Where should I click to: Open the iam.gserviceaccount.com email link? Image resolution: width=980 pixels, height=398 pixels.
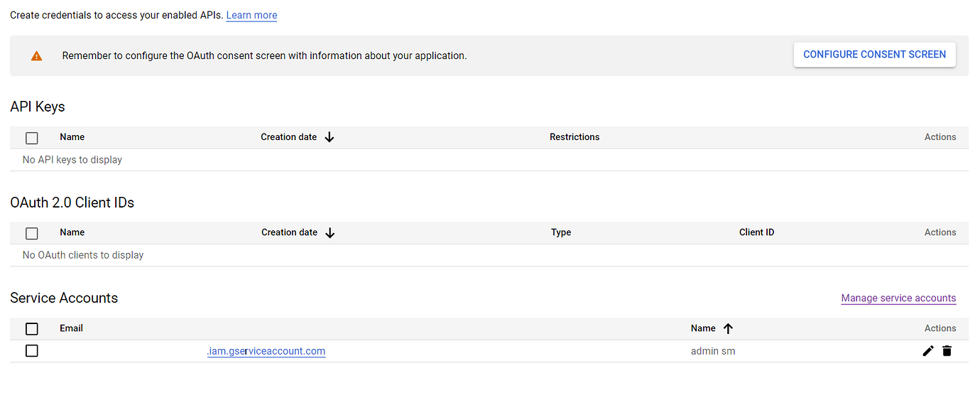coord(266,351)
